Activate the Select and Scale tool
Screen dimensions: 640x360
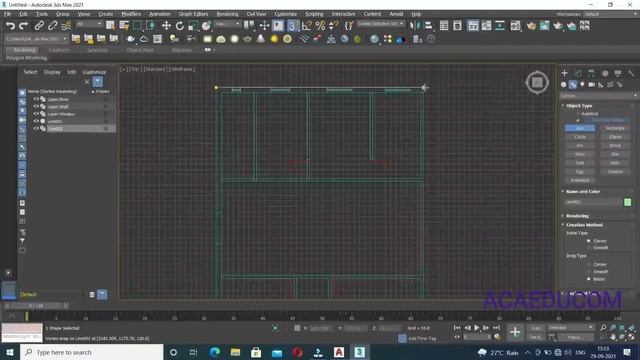[193, 26]
